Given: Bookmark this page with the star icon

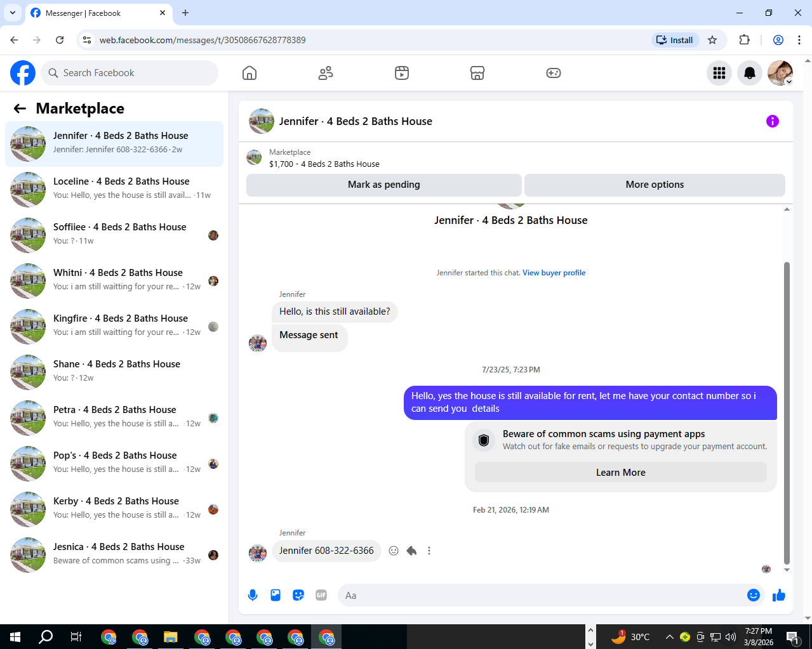Looking at the screenshot, I should coord(712,40).
